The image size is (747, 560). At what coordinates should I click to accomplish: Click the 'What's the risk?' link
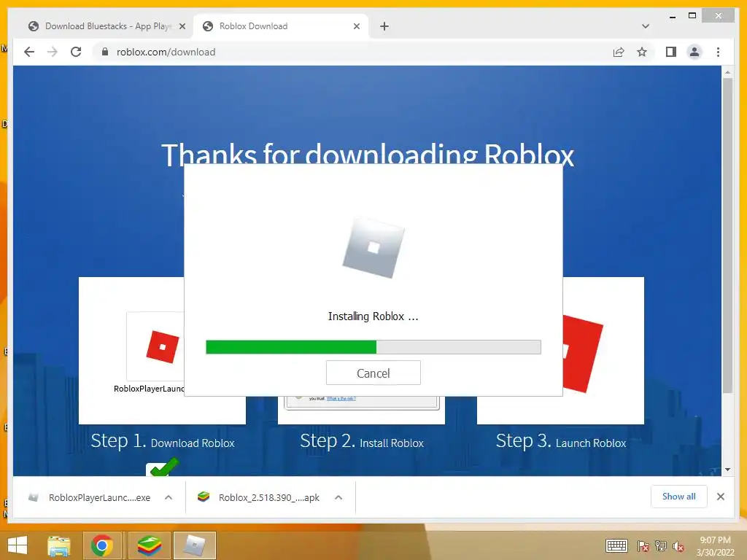[341, 399]
